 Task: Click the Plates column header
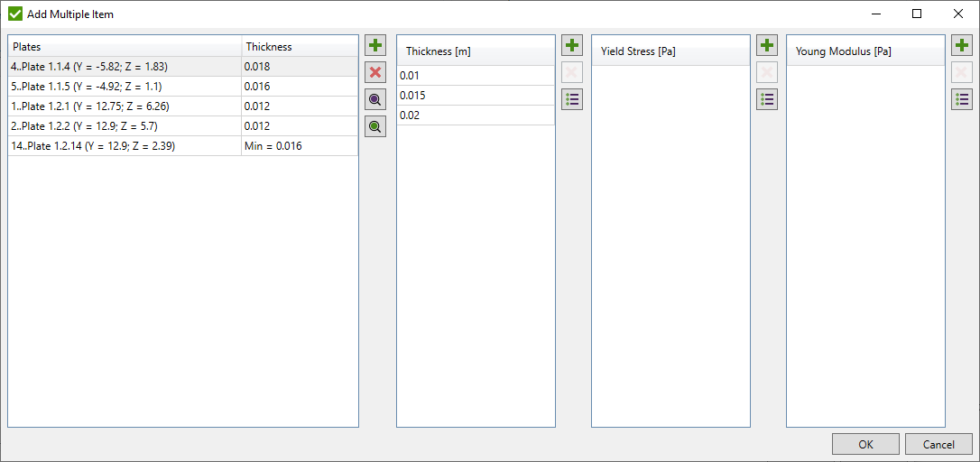[125, 47]
